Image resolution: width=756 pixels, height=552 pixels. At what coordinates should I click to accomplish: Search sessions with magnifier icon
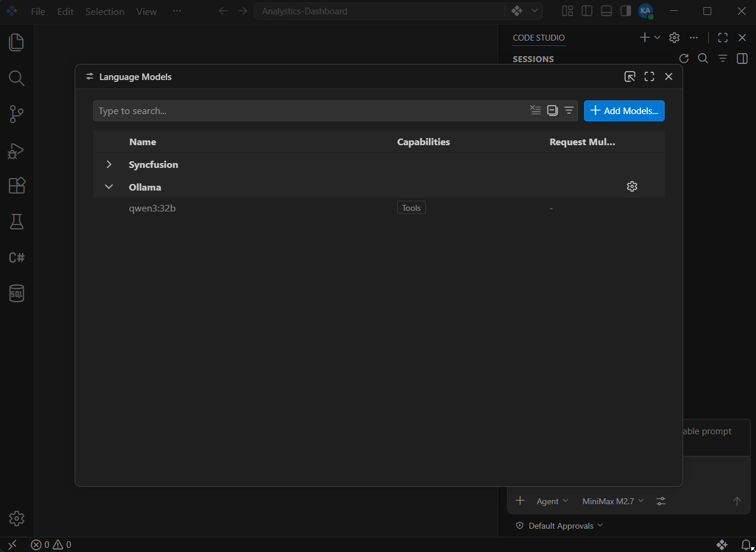703,59
